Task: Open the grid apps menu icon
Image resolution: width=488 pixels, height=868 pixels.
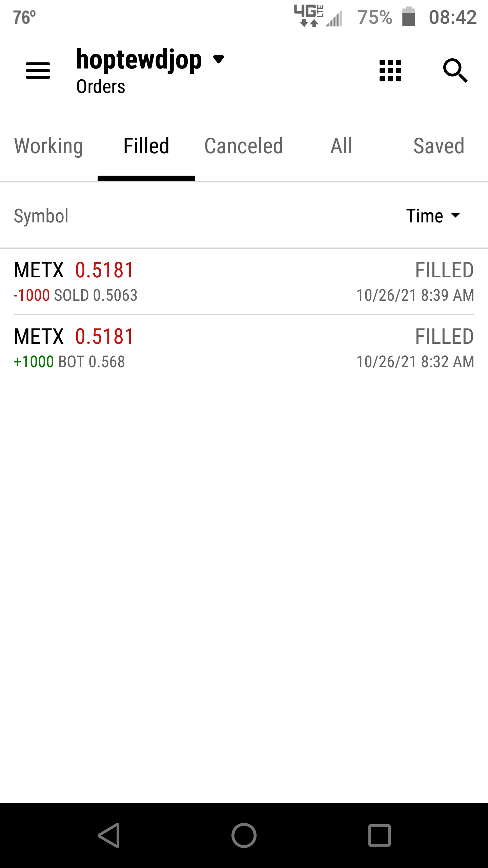Action: [390, 71]
